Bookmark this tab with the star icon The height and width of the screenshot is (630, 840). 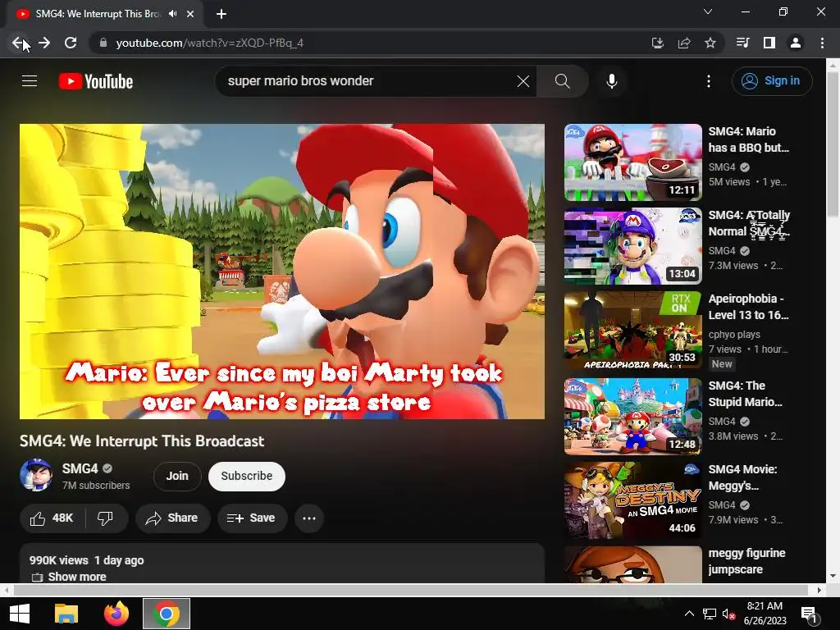[x=710, y=43]
